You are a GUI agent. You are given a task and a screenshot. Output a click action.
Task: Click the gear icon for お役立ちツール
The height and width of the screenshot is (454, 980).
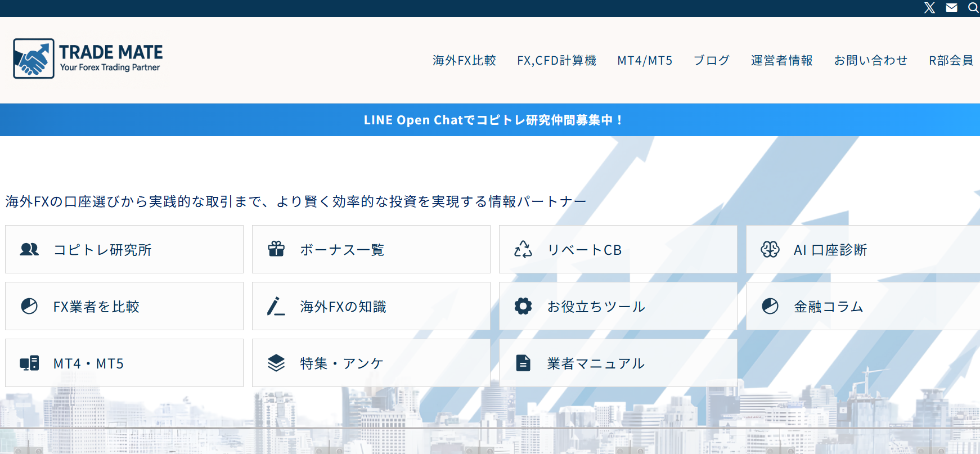[x=523, y=306]
